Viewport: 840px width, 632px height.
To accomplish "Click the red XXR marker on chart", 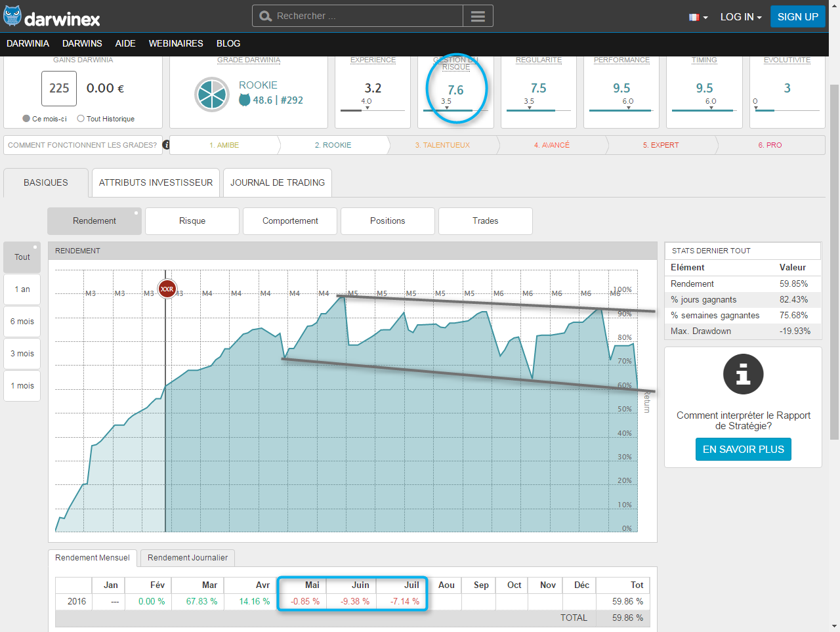I will (x=167, y=289).
